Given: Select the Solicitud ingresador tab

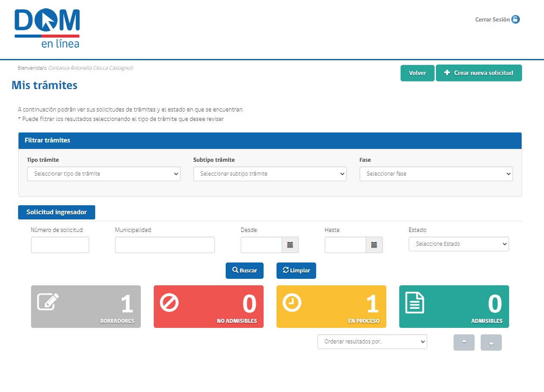Looking at the screenshot, I should [56, 212].
